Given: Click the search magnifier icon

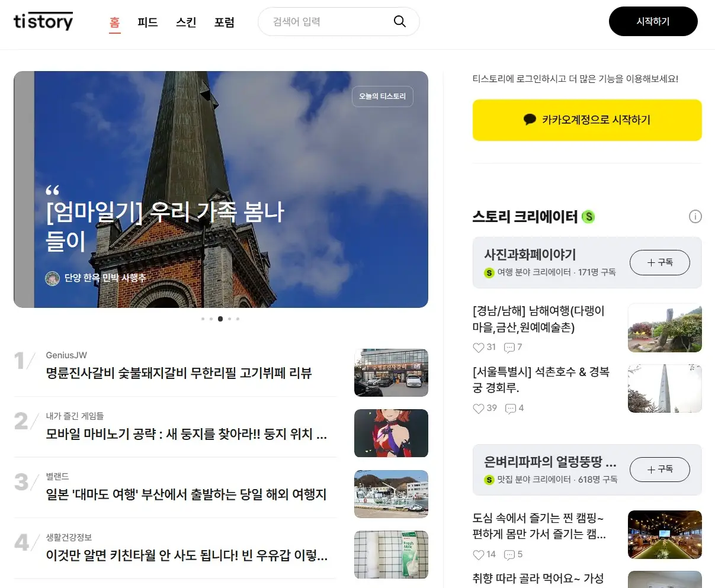Looking at the screenshot, I should point(399,21).
